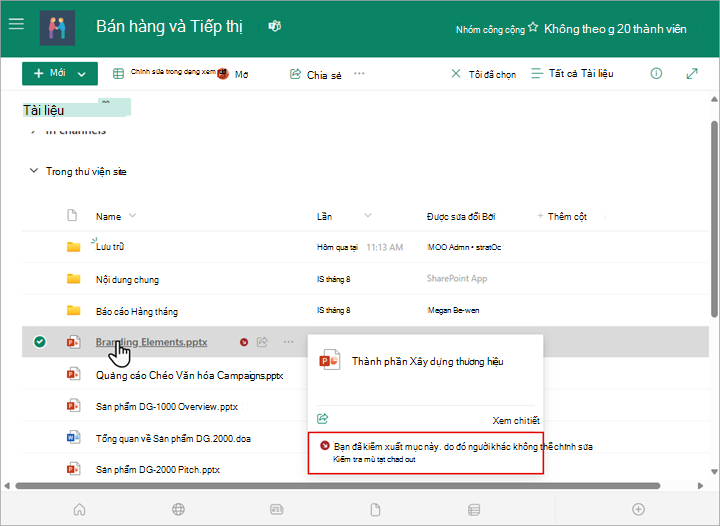Click the Chỉnh sửa trong dạng xem lưới button
The width and height of the screenshot is (720, 526).
coord(168,72)
